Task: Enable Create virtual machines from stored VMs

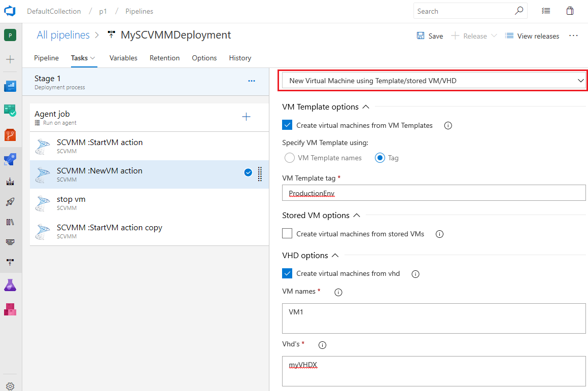Action: coord(287,234)
